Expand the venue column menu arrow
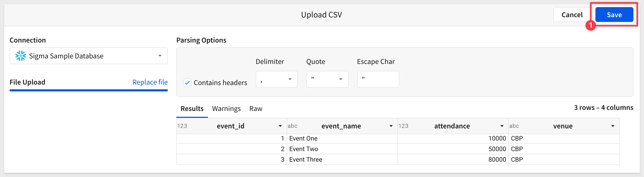The image size is (644, 177). click(x=613, y=126)
